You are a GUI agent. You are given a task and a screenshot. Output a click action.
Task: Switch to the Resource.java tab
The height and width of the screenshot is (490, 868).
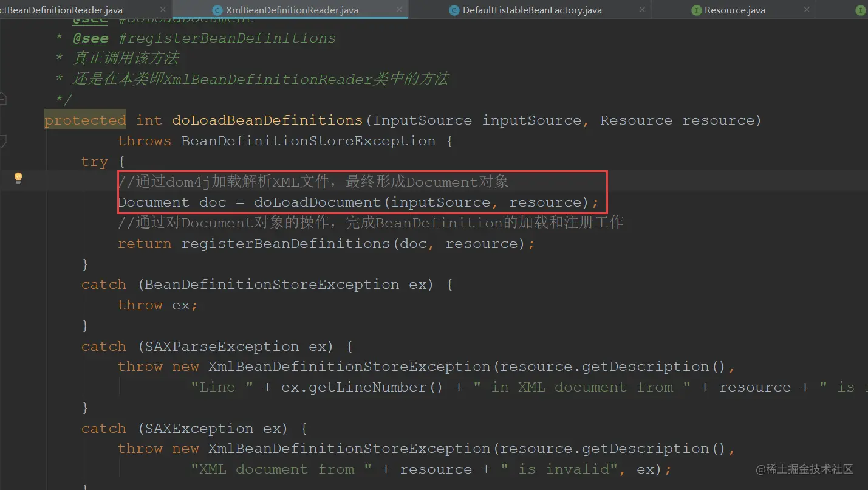(735, 10)
